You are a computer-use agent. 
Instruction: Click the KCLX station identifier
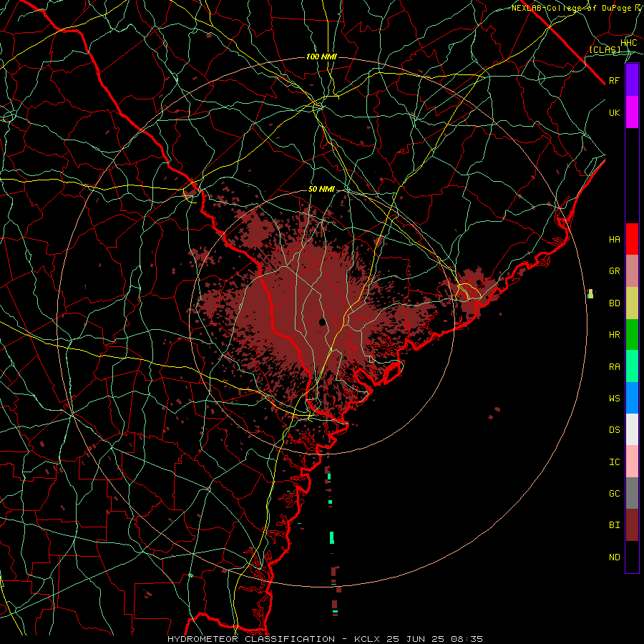tap(367, 639)
